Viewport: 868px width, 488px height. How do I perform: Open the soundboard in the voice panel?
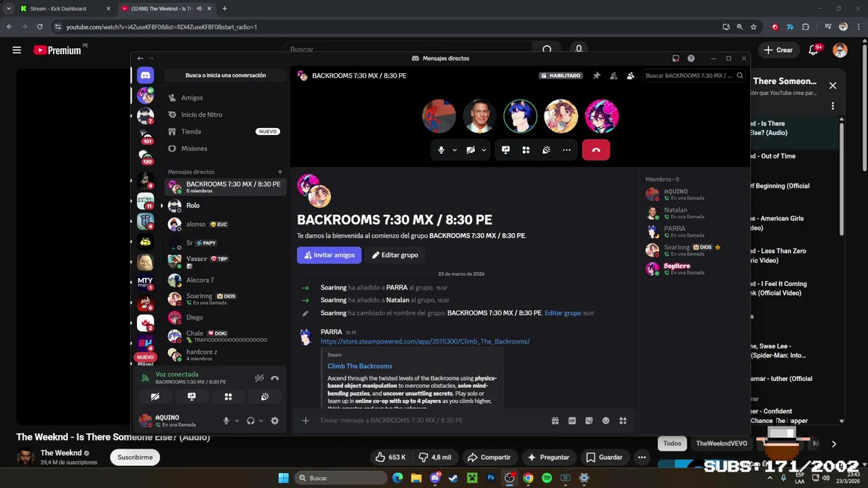click(265, 396)
